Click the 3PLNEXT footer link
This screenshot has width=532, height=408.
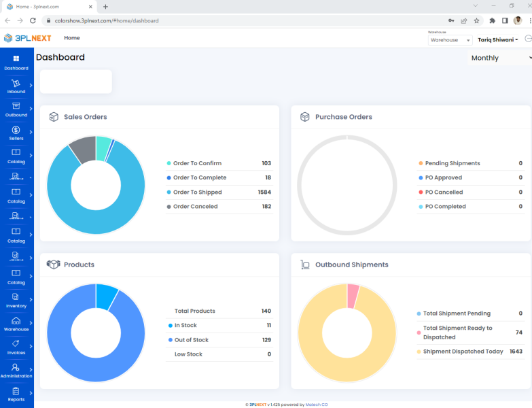point(258,405)
